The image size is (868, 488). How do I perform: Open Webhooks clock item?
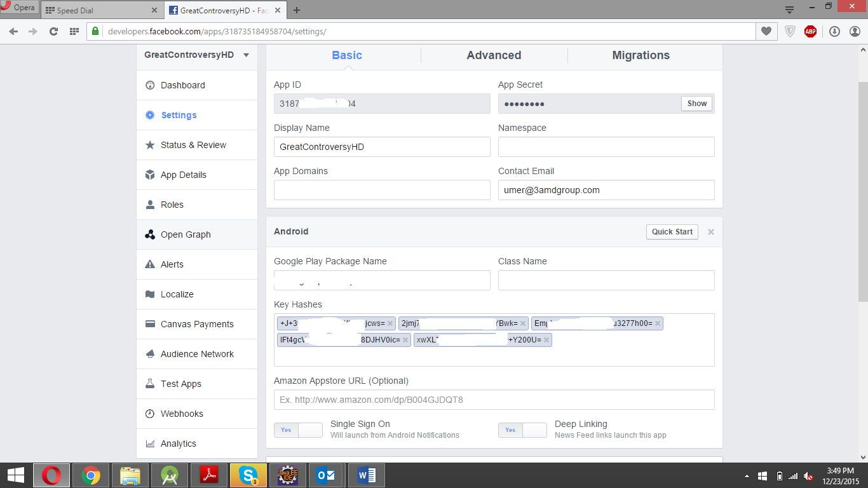pyautogui.click(x=197, y=414)
